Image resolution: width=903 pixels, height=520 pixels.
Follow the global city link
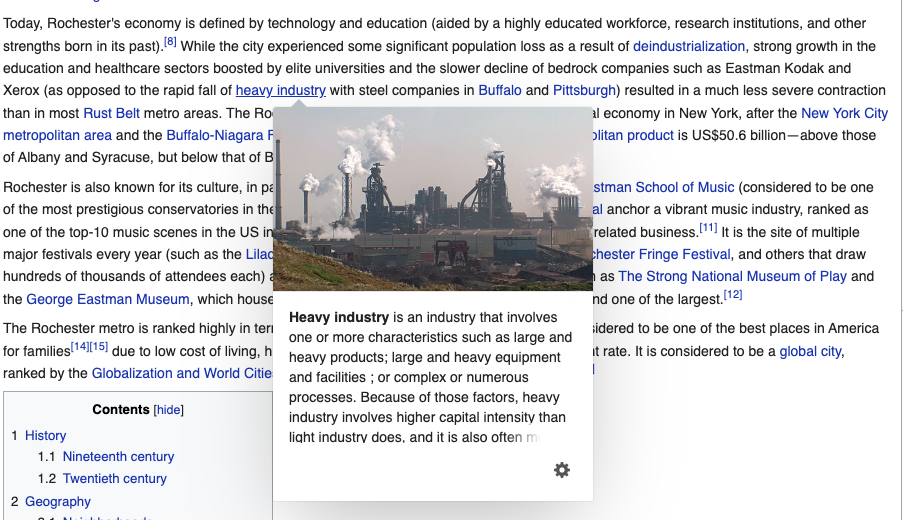810,351
